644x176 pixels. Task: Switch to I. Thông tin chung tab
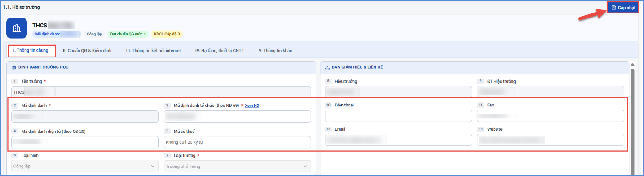point(31,51)
